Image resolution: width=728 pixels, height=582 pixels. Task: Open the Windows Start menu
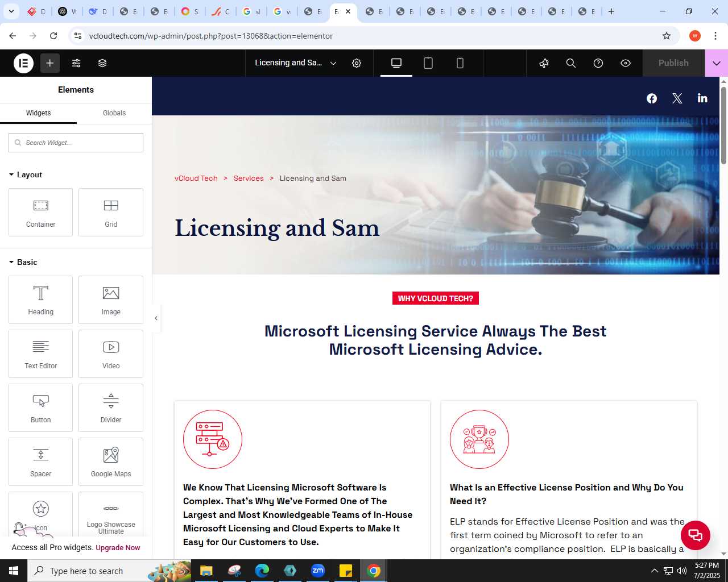click(x=14, y=571)
